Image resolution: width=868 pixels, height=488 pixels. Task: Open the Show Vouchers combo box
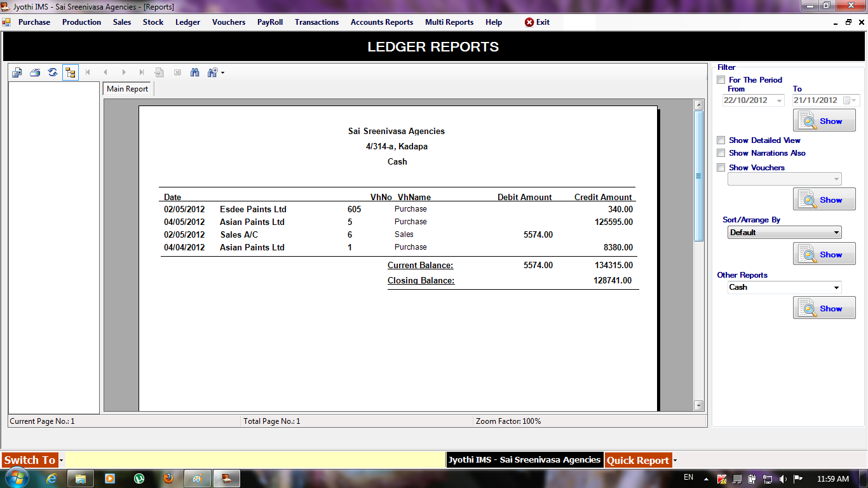coord(785,179)
